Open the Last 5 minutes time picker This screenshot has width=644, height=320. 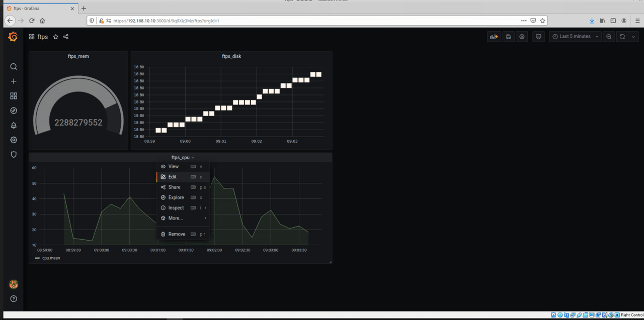pyautogui.click(x=575, y=37)
